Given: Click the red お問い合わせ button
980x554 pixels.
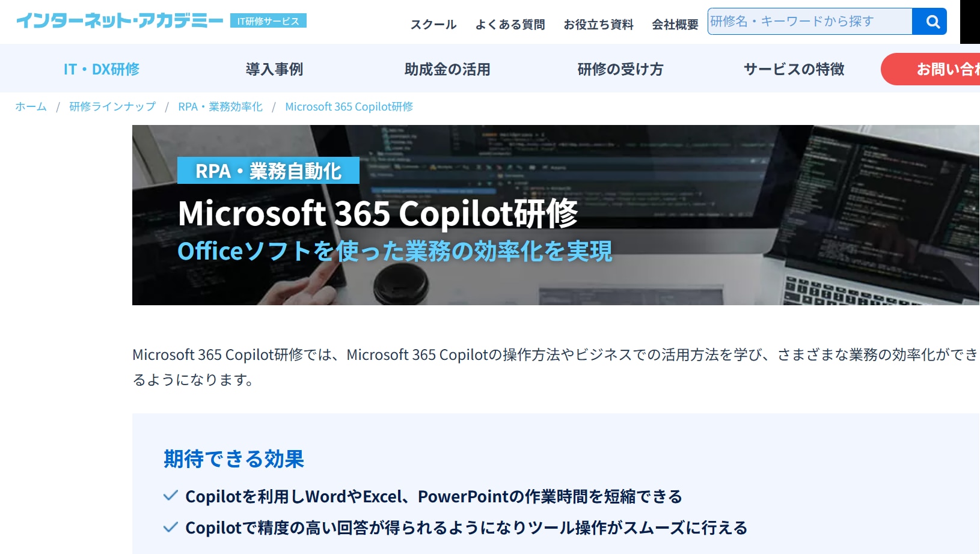Looking at the screenshot, I should [x=930, y=69].
